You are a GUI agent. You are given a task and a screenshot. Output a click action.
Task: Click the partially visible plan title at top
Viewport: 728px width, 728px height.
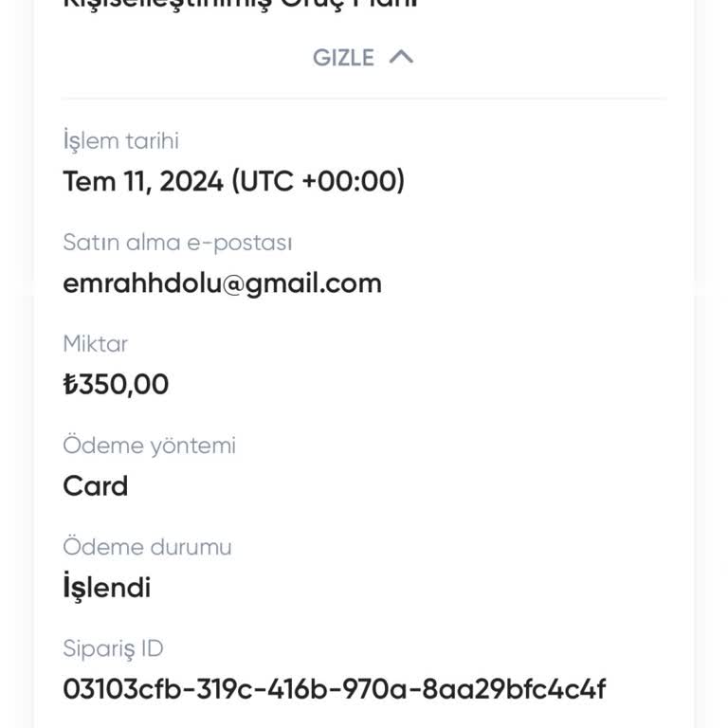coord(241,5)
